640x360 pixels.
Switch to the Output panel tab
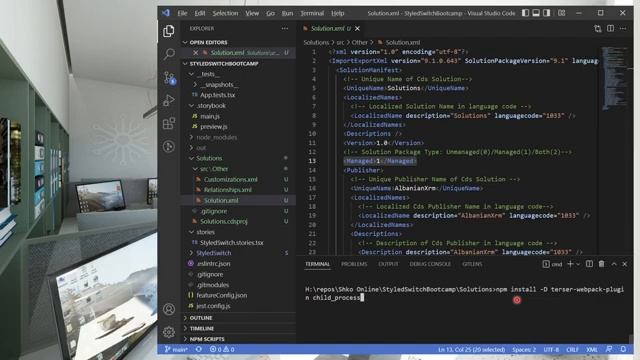coord(388,264)
